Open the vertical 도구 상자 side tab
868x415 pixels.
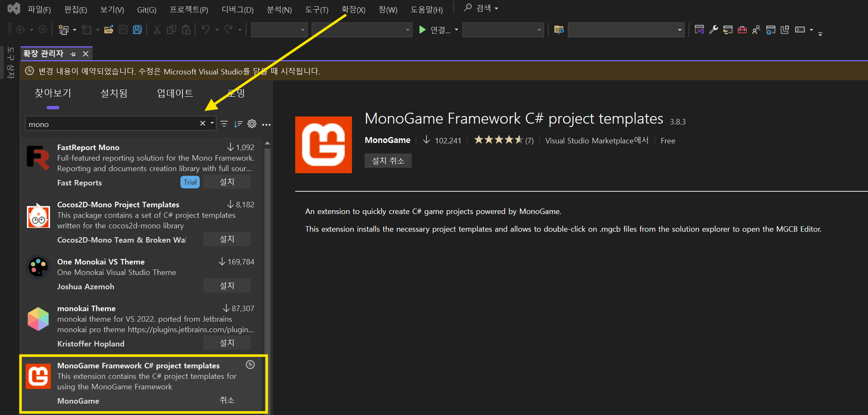(x=11, y=63)
